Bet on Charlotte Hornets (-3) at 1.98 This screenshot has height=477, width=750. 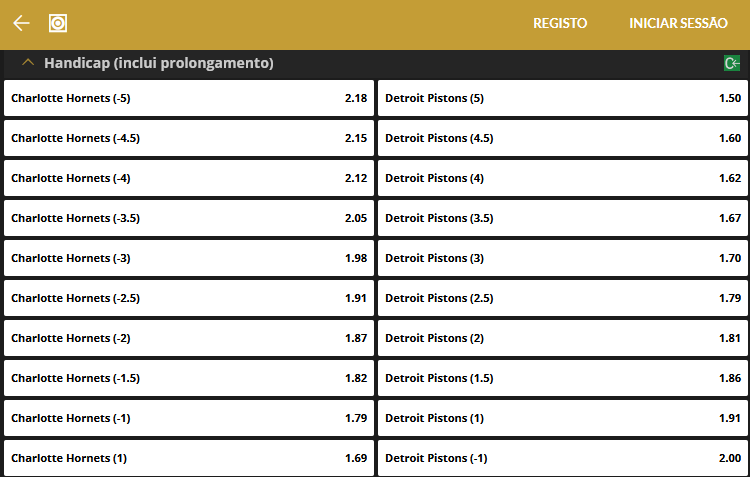(x=189, y=258)
